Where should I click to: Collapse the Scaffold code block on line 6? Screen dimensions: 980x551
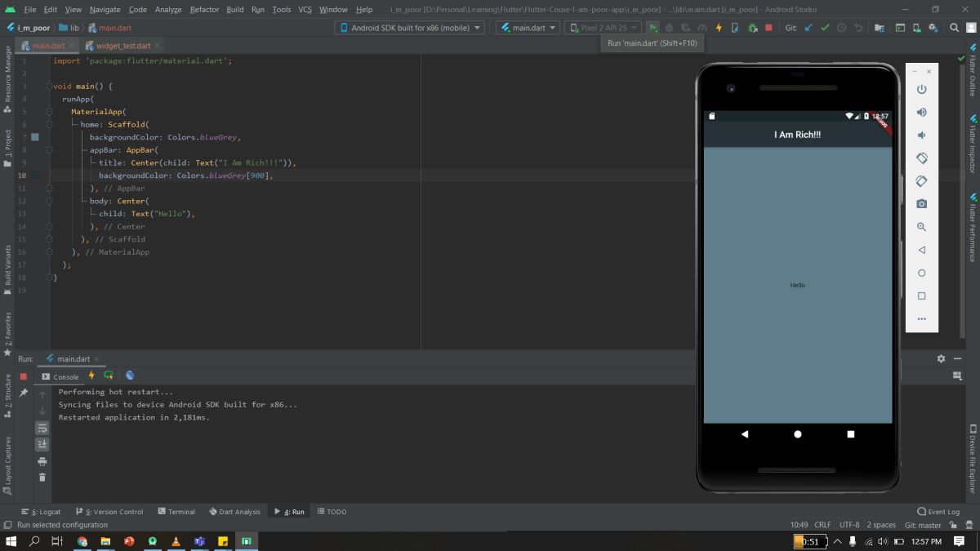click(x=49, y=125)
